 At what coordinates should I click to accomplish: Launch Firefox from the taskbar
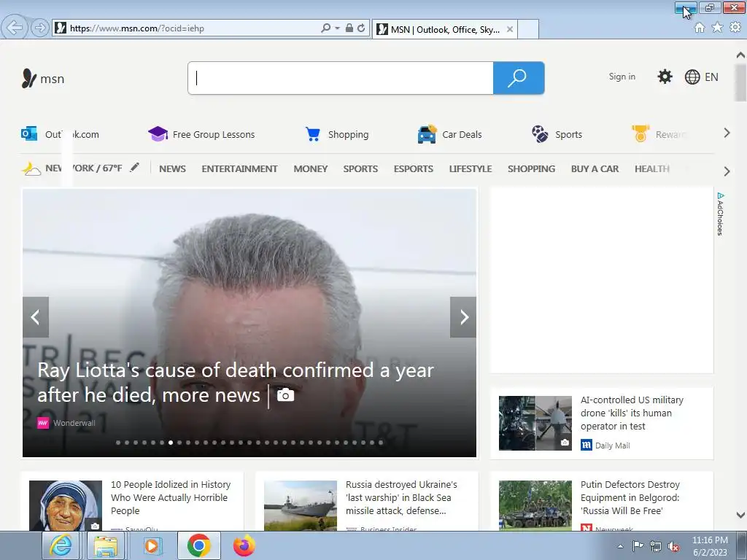(x=244, y=545)
